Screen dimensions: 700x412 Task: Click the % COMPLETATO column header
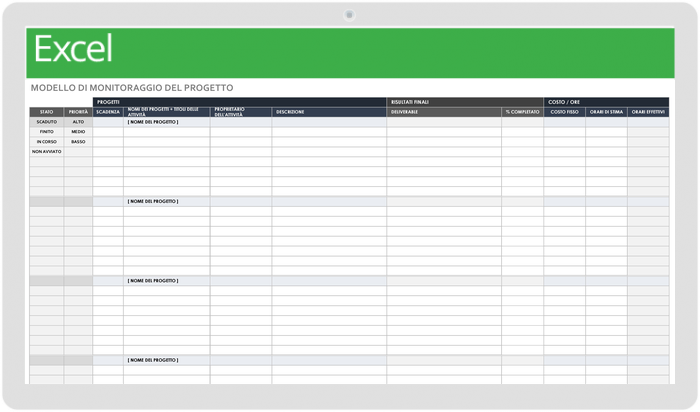(522, 112)
